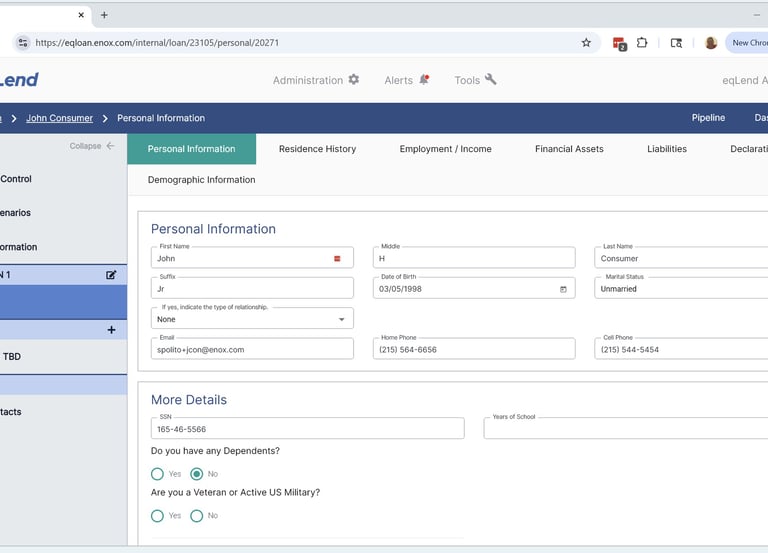The width and height of the screenshot is (768, 553).
Task: Switch to Employment / Income tab
Action: pos(445,149)
